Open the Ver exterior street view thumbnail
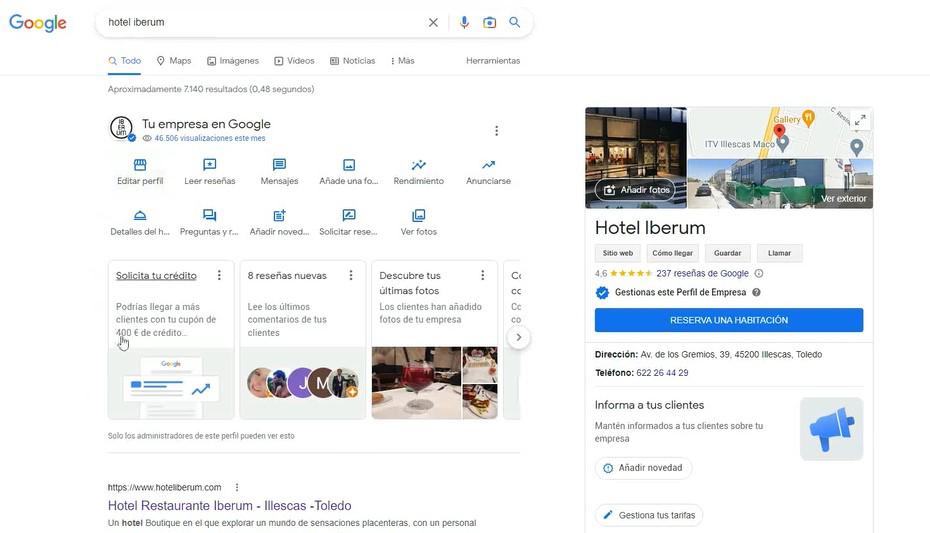The image size is (930, 533). (x=780, y=184)
